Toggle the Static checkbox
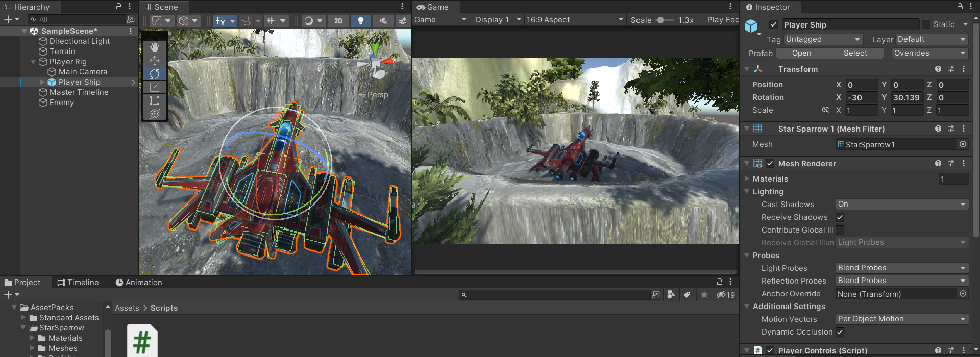Image resolution: width=980 pixels, height=357 pixels. (x=926, y=24)
